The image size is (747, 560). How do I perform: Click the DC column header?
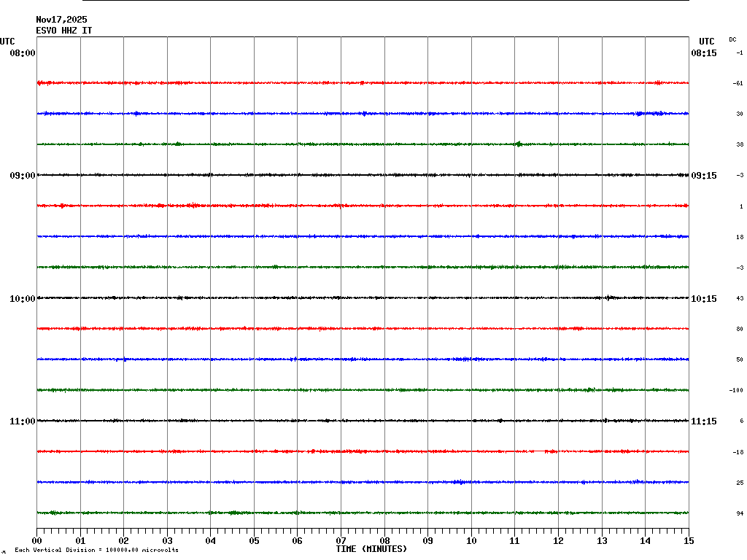point(732,39)
